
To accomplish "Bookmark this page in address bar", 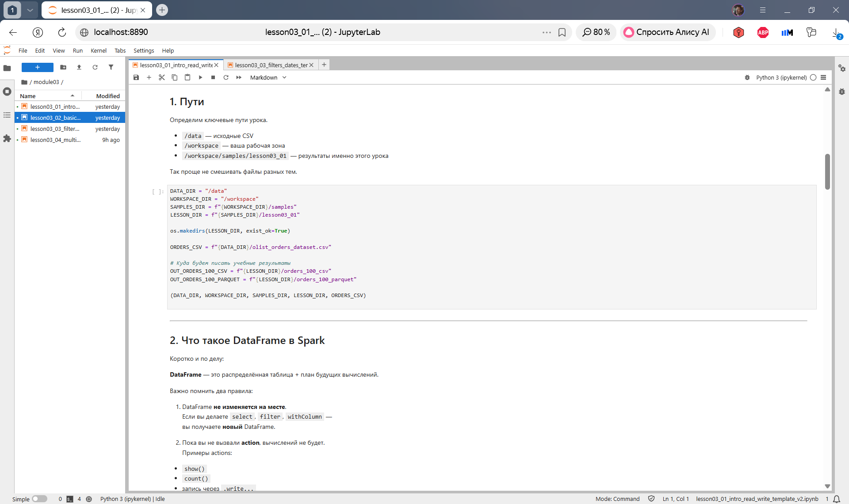I will click(562, 32).
